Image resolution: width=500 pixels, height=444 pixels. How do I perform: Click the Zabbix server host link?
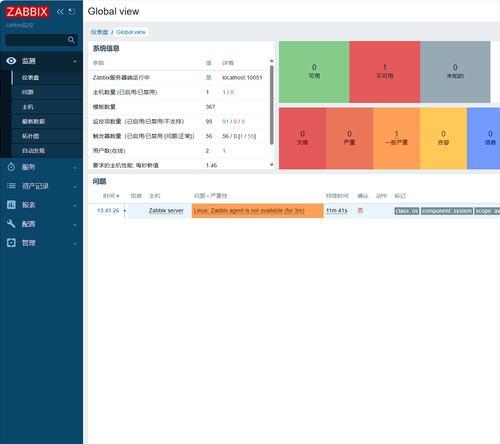pyautogui.click(x=166, y=211)
